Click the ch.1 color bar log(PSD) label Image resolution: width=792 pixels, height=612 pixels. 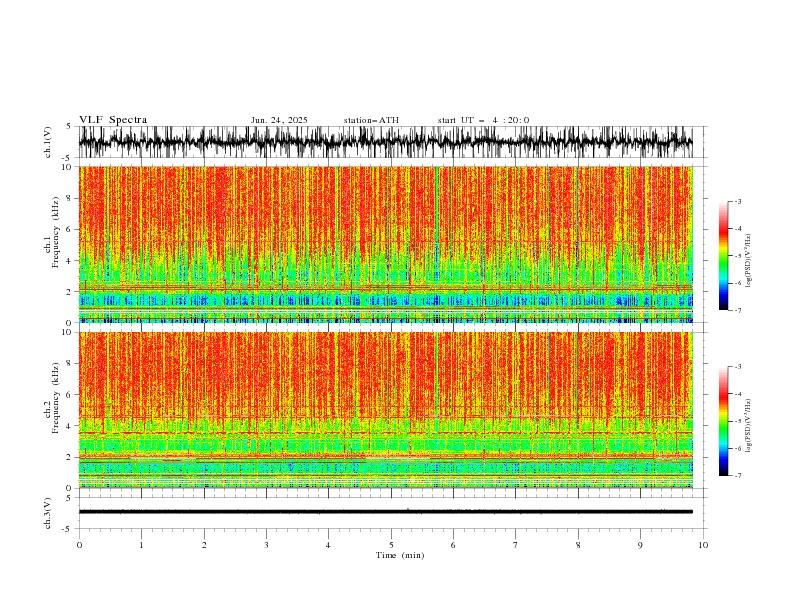(749, 261)
